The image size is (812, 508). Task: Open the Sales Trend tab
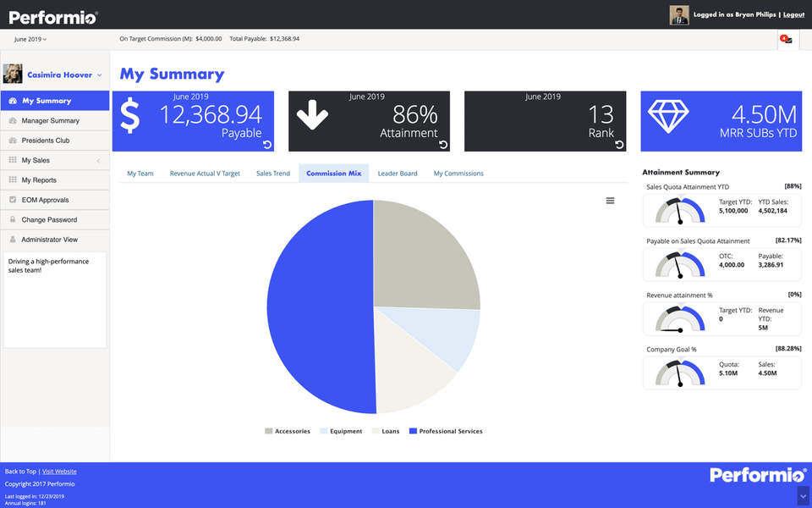coord(272,174)
